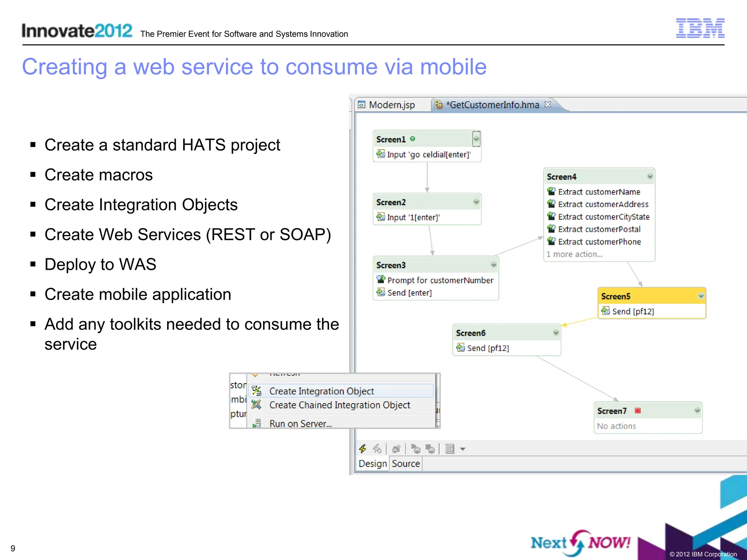
Task: Click the yellow lightning bolt toolbar icon
Action: 363,449
